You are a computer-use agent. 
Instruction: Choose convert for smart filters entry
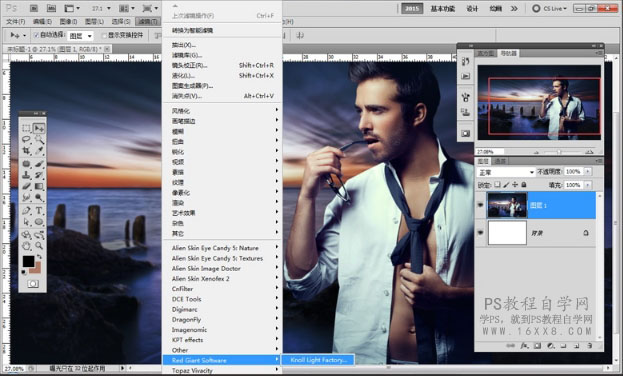222,30
